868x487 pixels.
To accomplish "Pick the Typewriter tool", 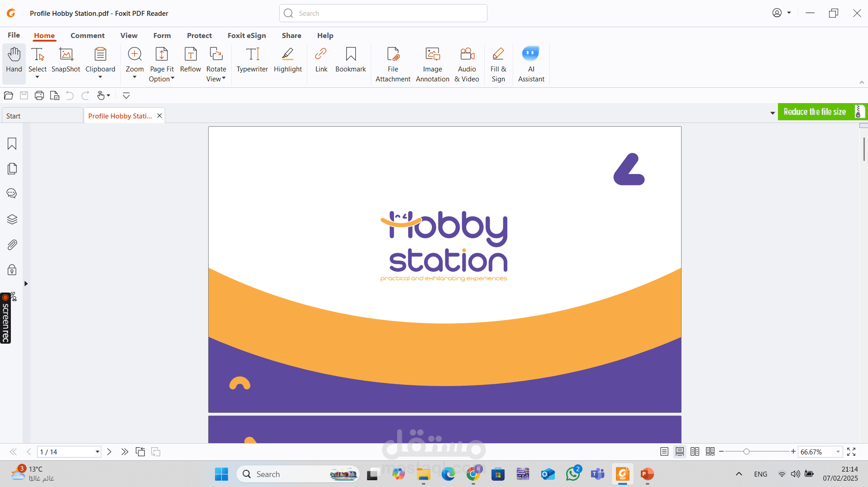I will click(x=252, y=60).
